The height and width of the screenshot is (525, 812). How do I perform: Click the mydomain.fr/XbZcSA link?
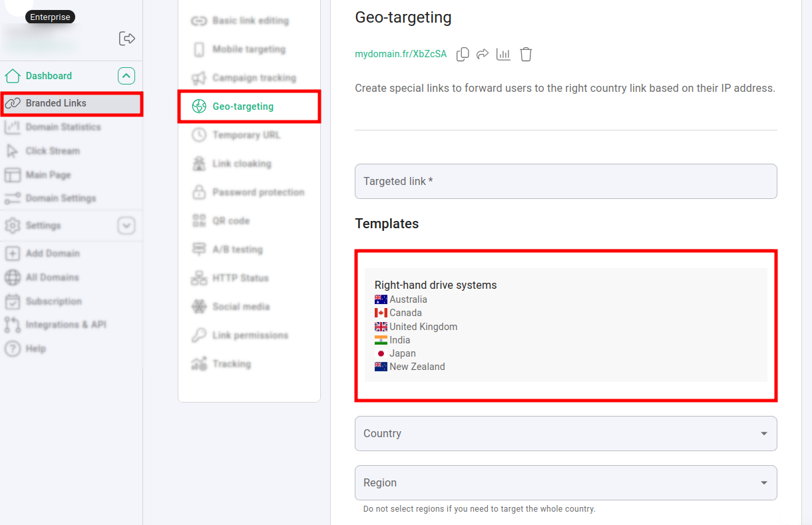tap(401, 54)
